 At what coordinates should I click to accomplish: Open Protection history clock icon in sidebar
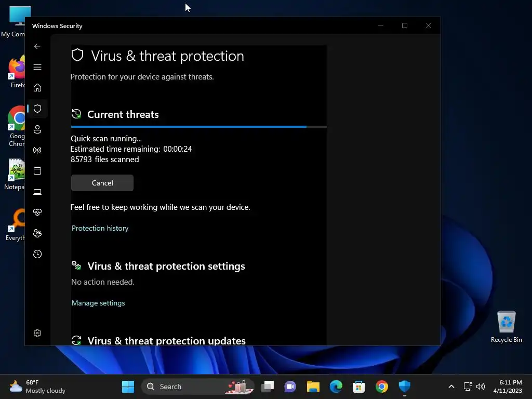(x=37, y=254)
